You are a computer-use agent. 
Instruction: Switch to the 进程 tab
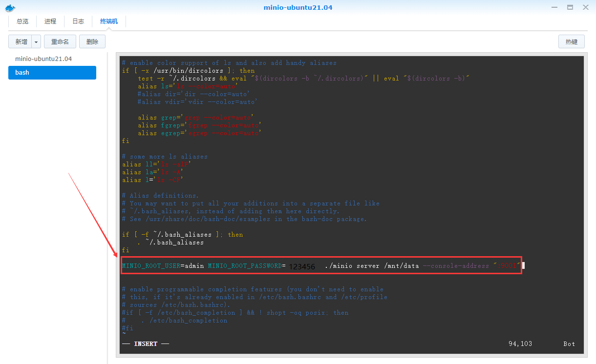[50, 21]
